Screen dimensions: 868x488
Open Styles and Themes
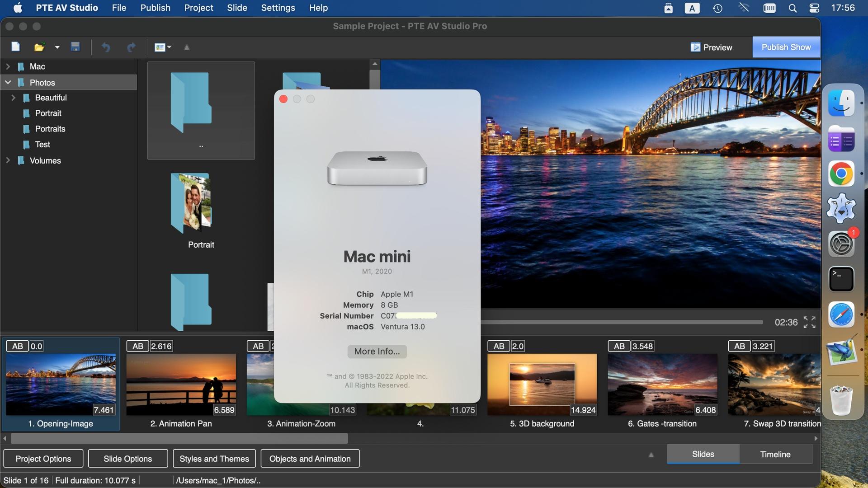214,459
